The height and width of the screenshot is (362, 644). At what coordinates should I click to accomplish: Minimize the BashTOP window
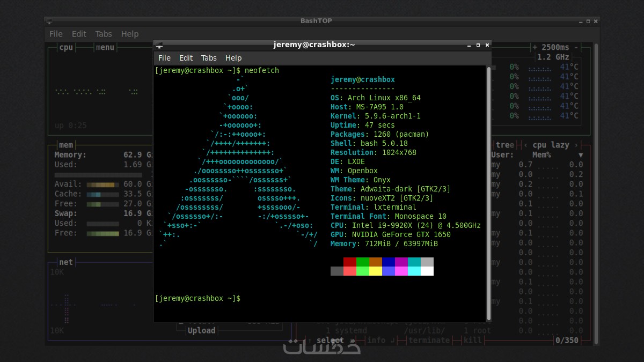(580, 21)
